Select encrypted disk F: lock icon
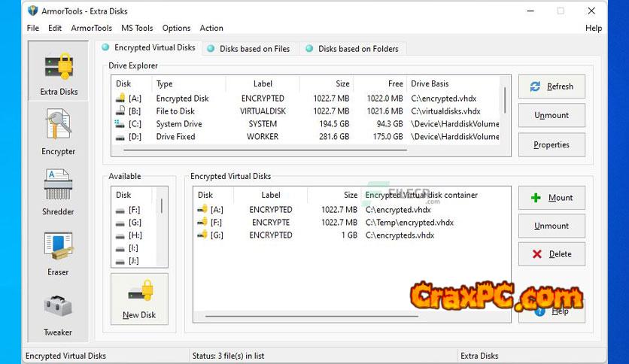 (202, 222)
